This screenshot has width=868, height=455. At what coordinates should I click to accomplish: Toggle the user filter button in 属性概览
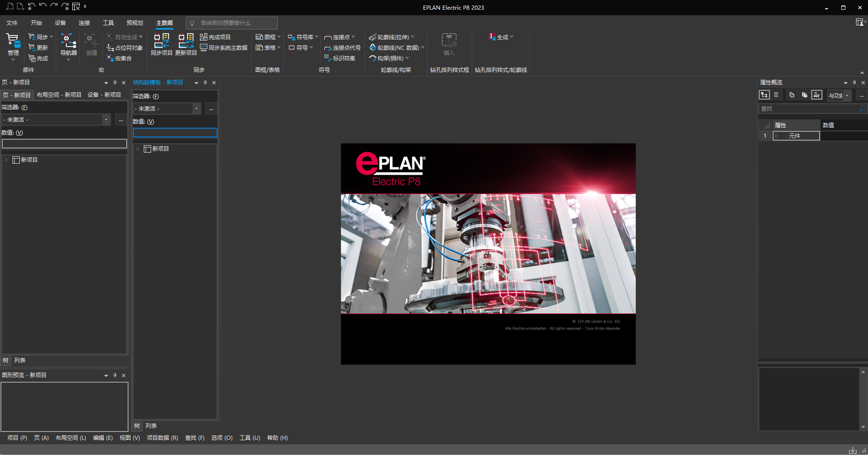(x=817, y=95)
